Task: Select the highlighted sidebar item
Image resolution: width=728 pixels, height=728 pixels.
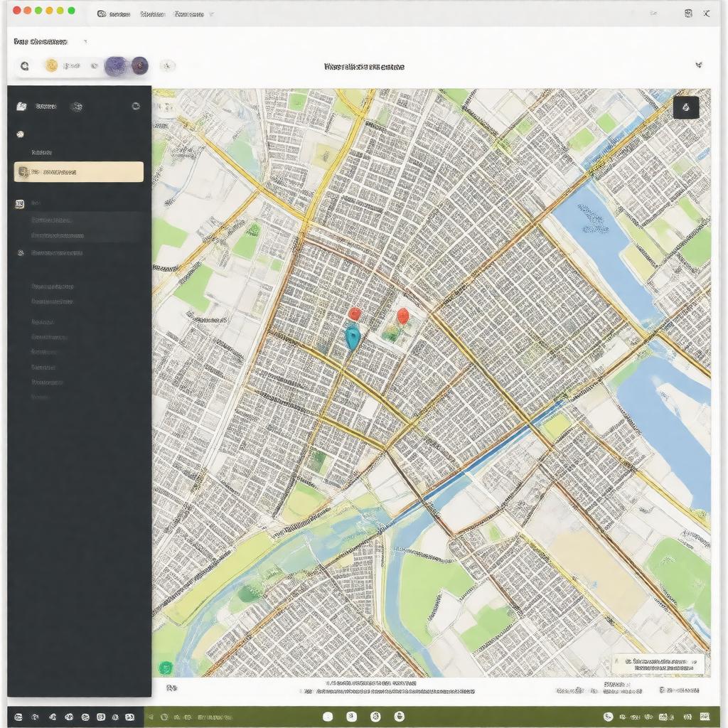Action: [79, 172]
